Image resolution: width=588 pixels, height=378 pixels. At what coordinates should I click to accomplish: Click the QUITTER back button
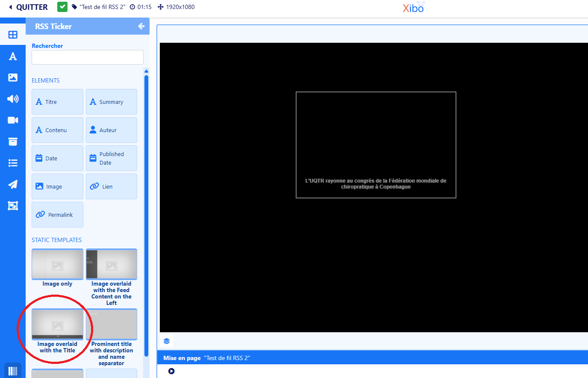[x=28, y=7]
